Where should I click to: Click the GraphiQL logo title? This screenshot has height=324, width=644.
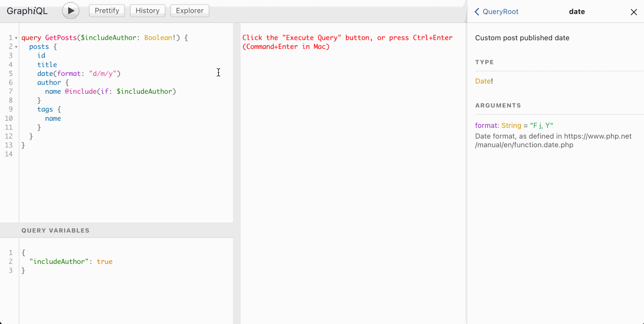pyautogui.click(x=27, y=11)
